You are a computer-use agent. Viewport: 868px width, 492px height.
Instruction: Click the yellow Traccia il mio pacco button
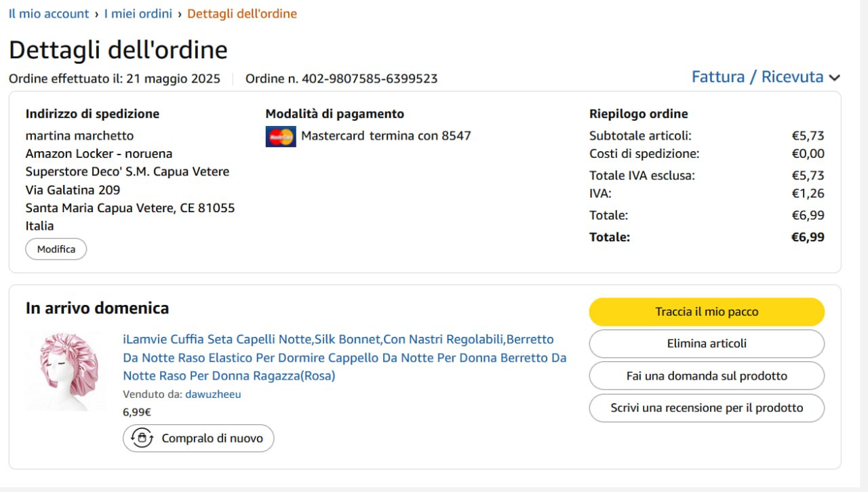(x=707, y=312)
